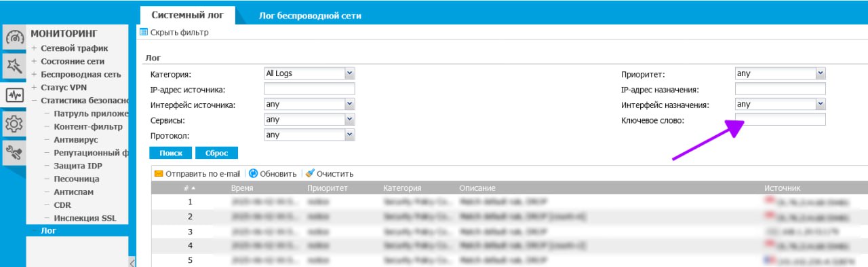
Task: Open Контент-фильтр in the tree
Action: coord(88,126)
